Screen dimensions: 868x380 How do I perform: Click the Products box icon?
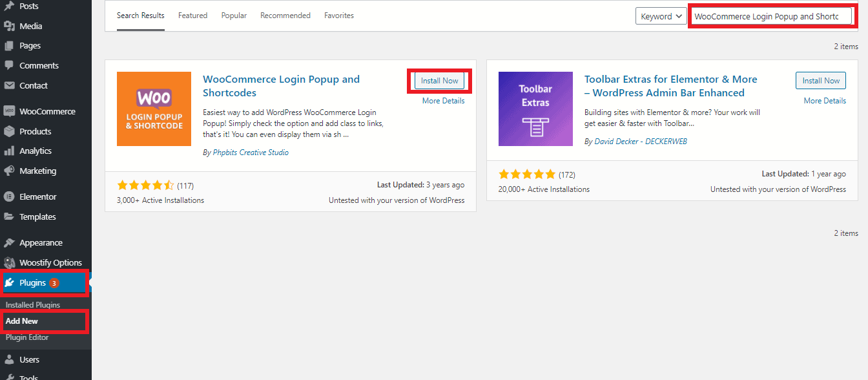(x=10, y=131)
